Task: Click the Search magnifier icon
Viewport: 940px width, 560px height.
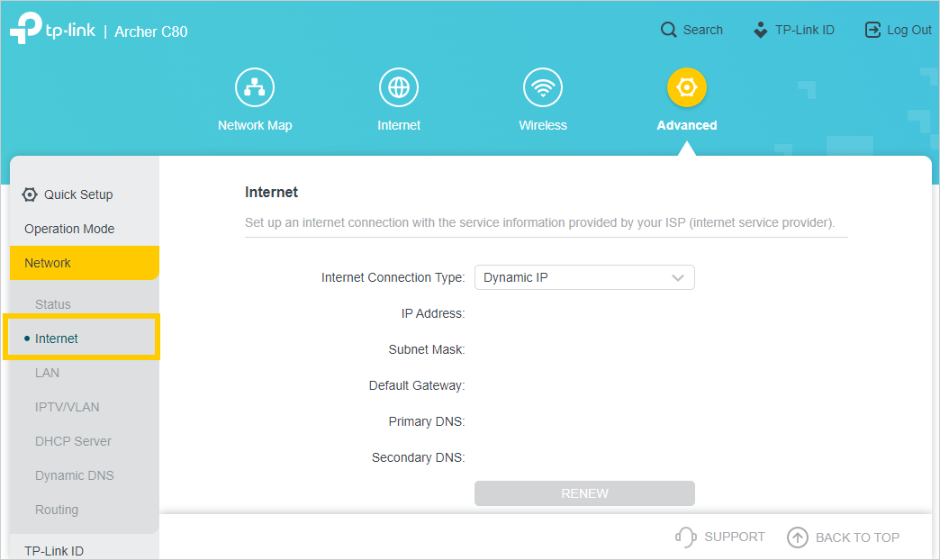Action: click(668, 30)
